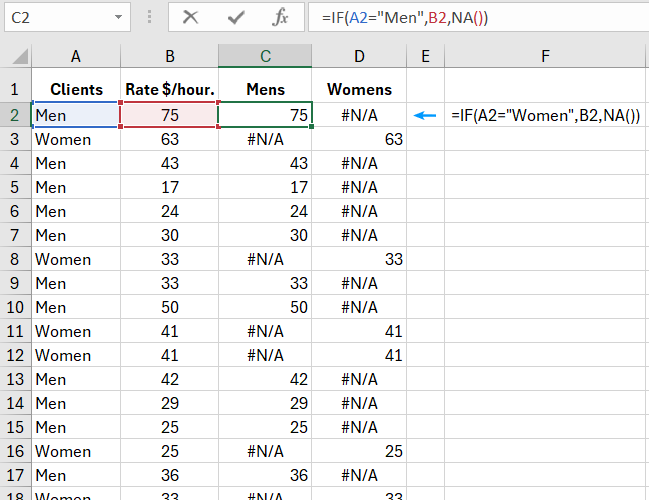Click cell F2 with the Women formula text
Screen dimensions: 649x500
click(545, 115)
